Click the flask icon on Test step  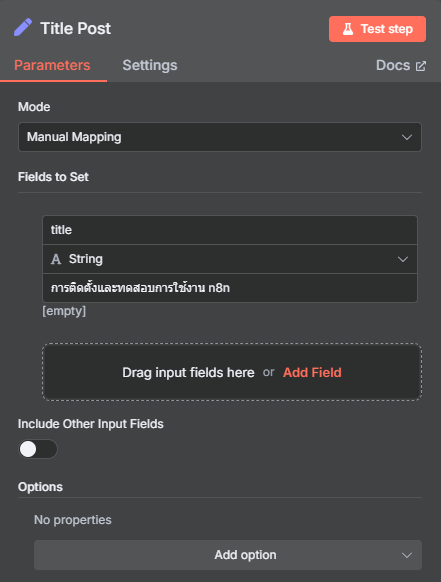click(348, 29)
